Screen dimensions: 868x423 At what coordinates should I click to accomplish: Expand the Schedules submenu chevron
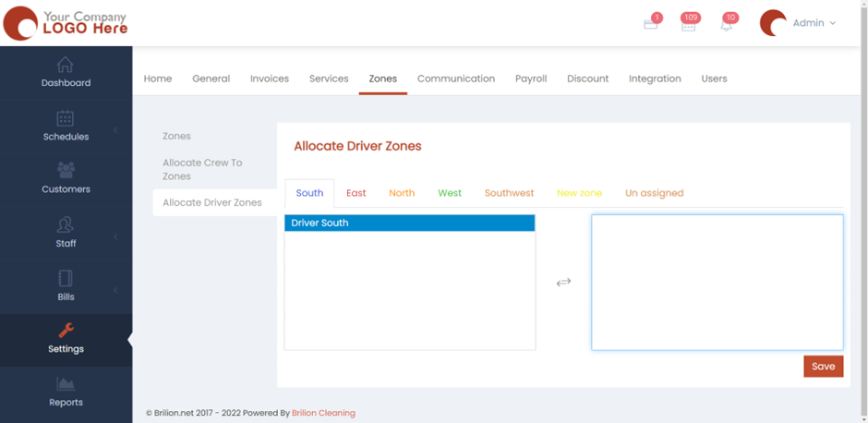[115, 130]
